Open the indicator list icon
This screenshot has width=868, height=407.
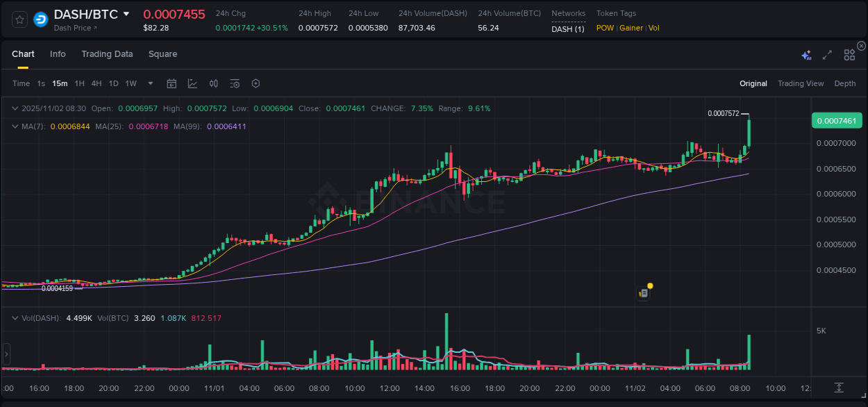click(x=234, y=83)
